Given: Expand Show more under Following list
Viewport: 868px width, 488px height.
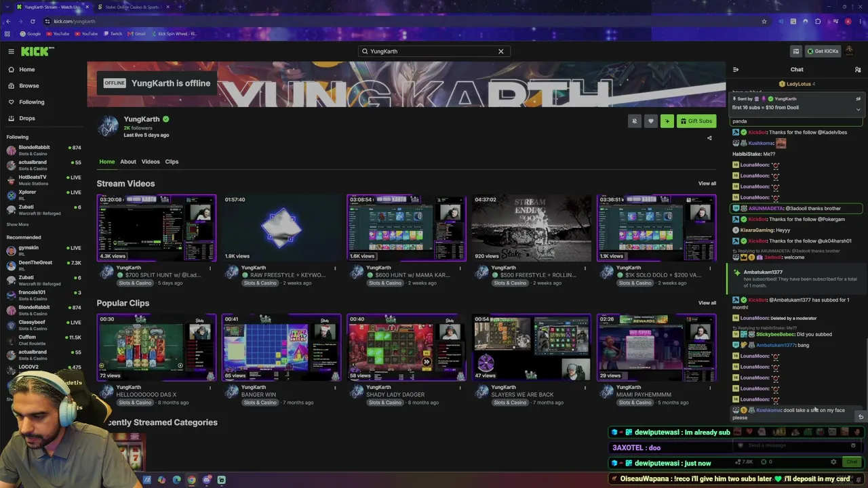Looking at the screenshot, I should point(18,224).
